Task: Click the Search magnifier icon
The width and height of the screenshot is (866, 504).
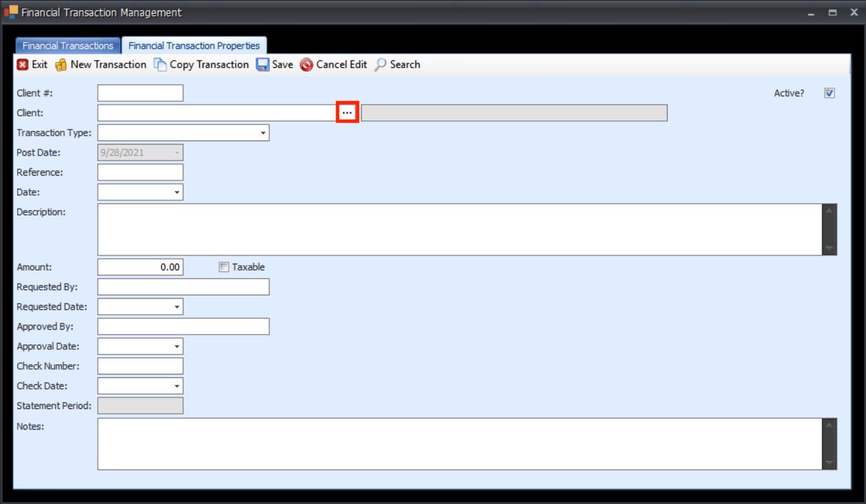Action: [x=380, y=65]
